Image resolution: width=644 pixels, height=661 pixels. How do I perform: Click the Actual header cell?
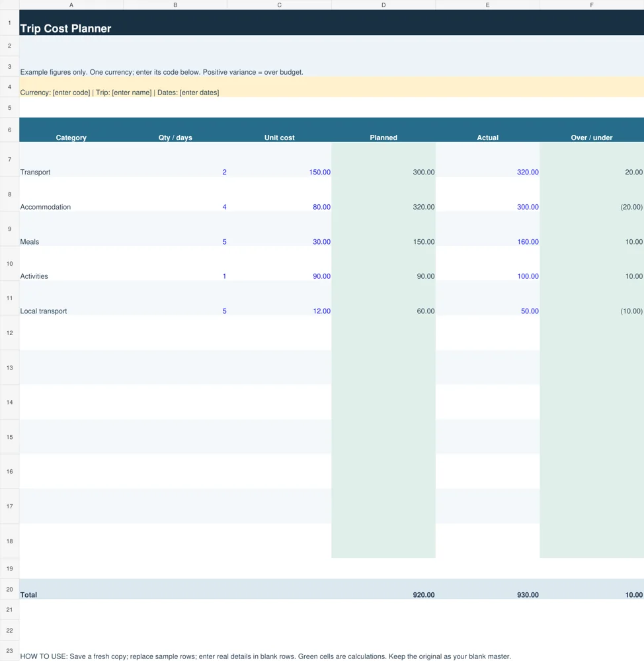(x=487, y=130)
